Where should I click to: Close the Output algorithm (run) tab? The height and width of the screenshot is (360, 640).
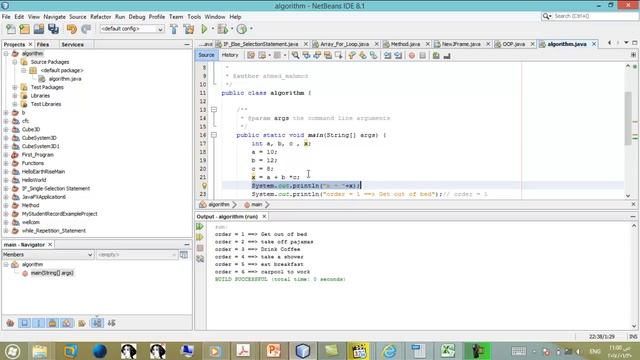[264, 216]
